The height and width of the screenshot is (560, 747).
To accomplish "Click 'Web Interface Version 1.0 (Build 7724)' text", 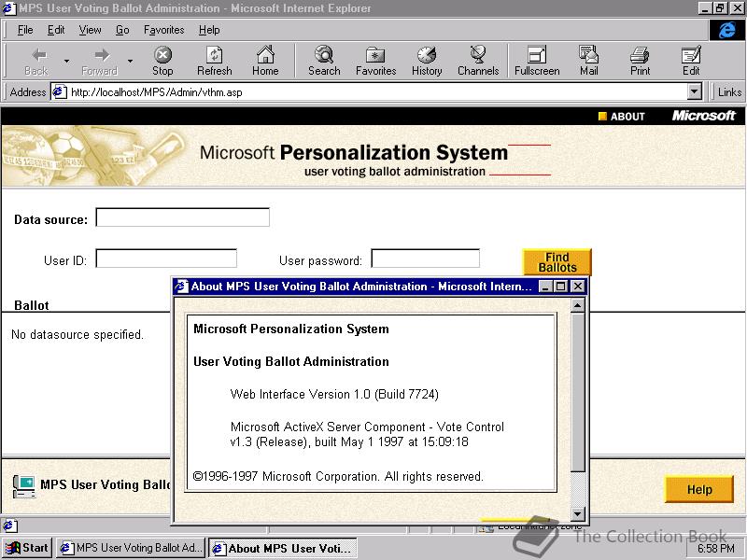I will click(x=334, y=394).
